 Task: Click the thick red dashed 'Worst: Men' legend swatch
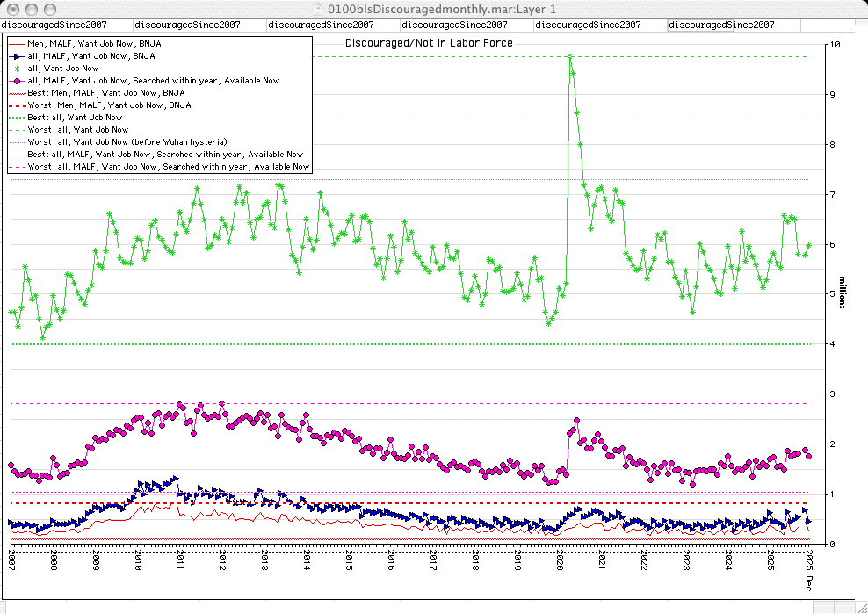(18, 105)
